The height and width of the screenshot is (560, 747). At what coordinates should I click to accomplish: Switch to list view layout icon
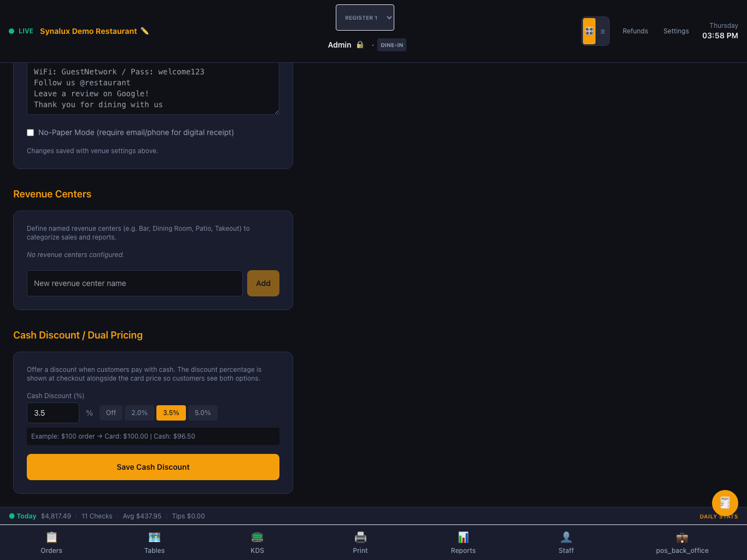tap(603, 31)
